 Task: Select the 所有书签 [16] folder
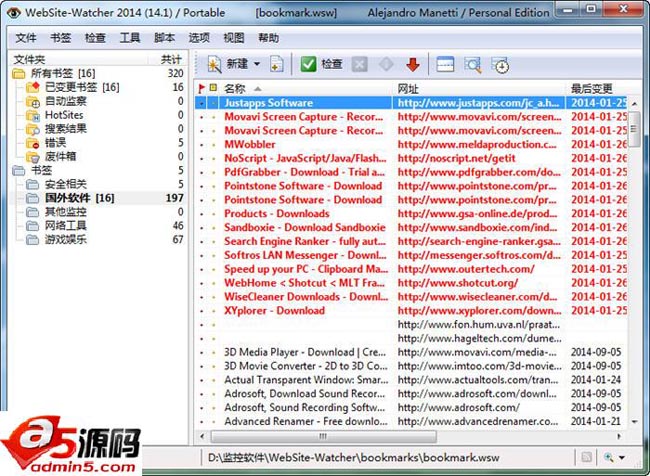tap(63, 73)
